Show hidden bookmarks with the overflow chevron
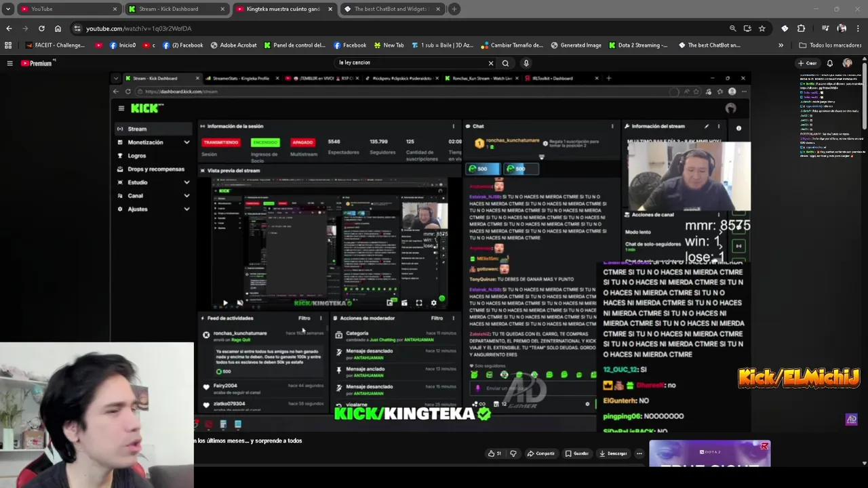Viewport: 868px width, 488px height. [781, 45]
